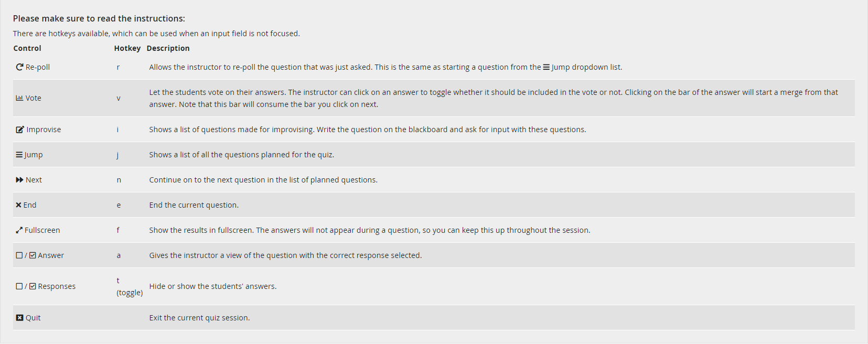Click the Jump hamburger list icon
868x344 pixels.
point(19,155)
